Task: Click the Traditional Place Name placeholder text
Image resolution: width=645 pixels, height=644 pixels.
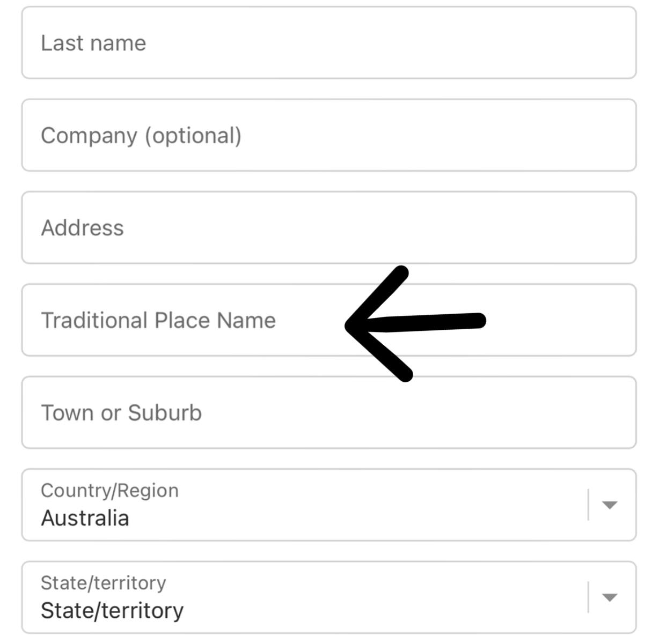Action: click(159, 320)
